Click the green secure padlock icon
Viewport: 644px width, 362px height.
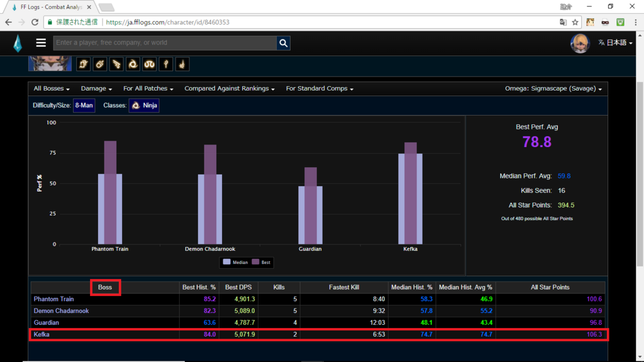point(50,22)
